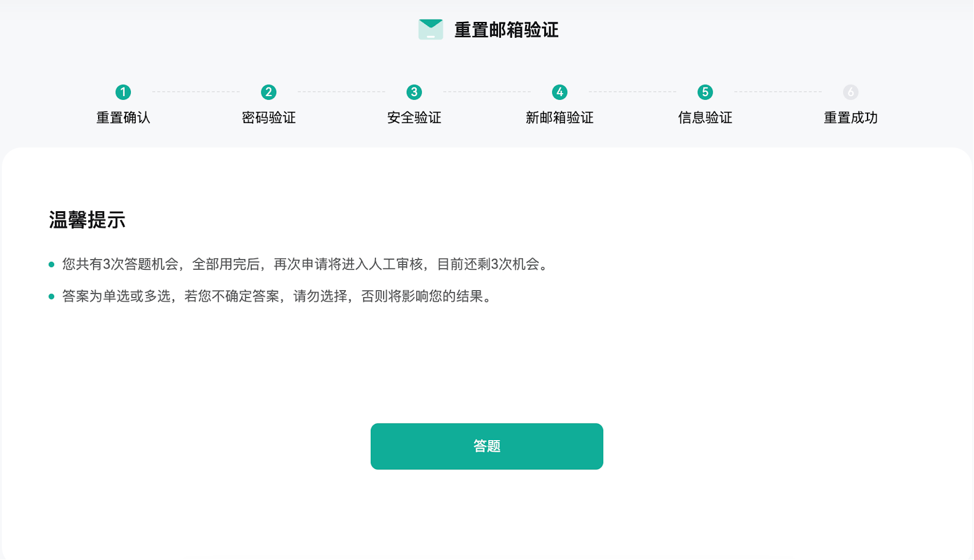
Task: Select the 重置确认 step label
Action: click(x=123, y=117)
